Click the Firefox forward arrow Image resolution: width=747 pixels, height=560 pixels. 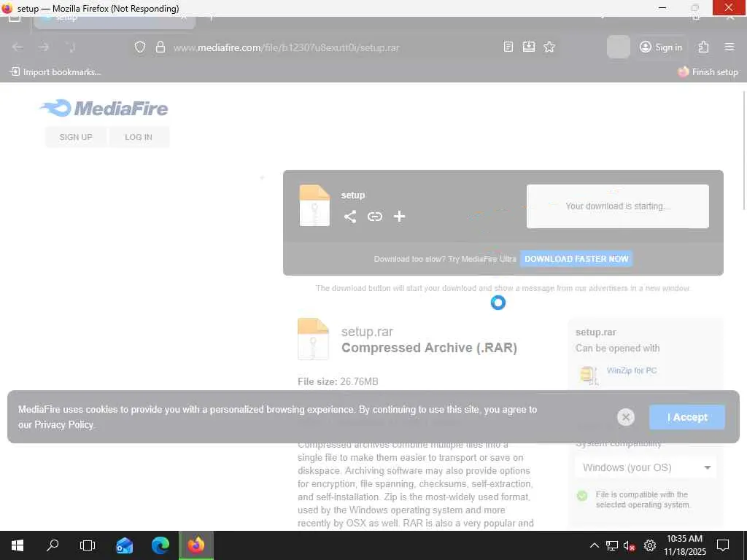[x=44, y=47]
